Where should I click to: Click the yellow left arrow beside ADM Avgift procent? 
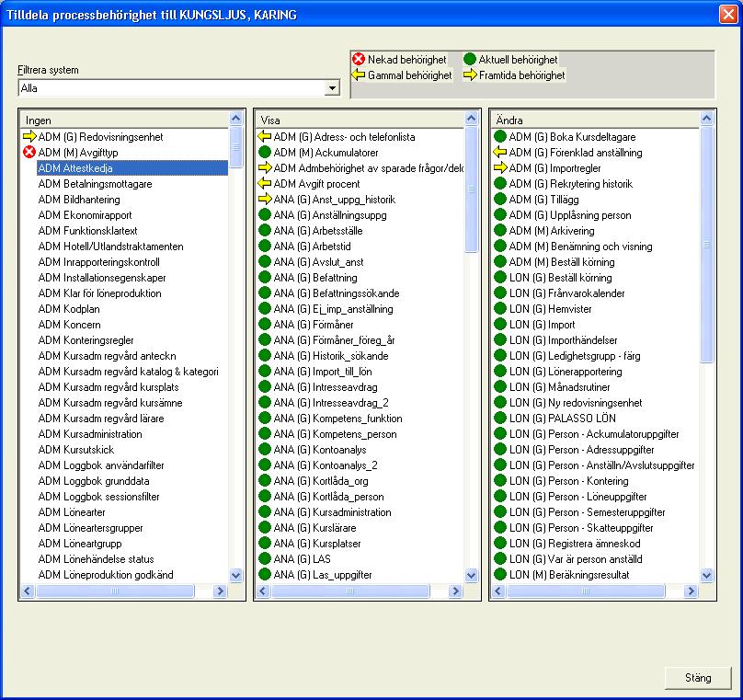click(265, 183)
